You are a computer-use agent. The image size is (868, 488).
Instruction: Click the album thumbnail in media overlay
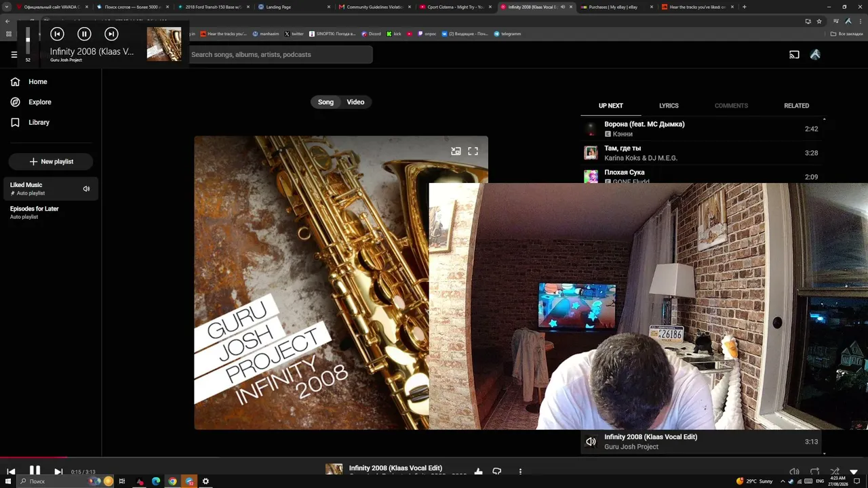pyautogui.click(x=164, y=44)
